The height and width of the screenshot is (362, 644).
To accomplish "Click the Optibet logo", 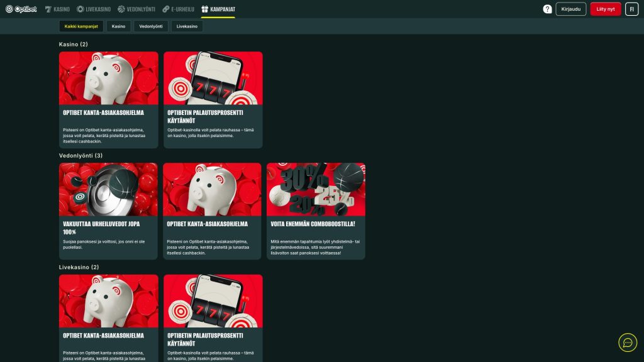I will 21,9.
